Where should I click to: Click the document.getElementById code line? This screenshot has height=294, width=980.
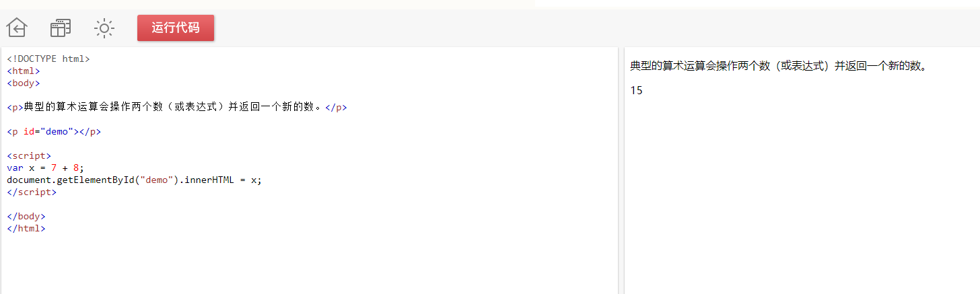point(134,180)
